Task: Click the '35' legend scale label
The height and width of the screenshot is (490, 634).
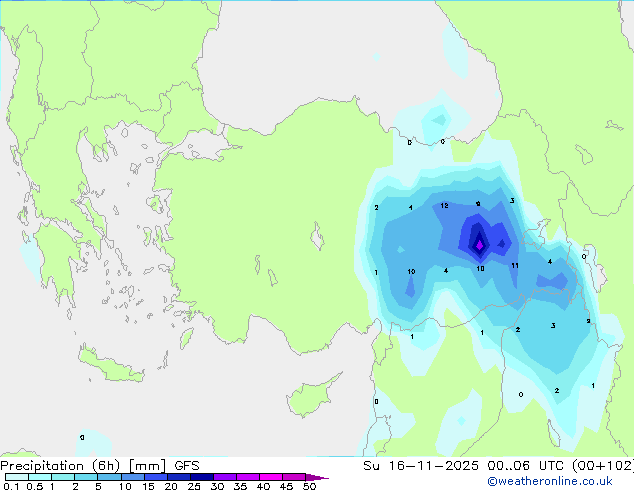Action: [240, 486]
